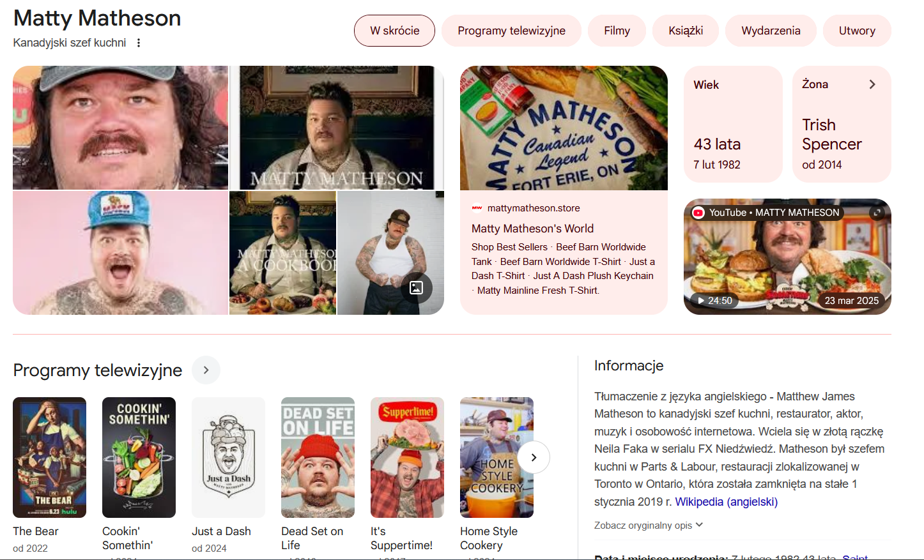Screen dimensions: 924x560
Task: Open the Canadian Legend tote bag image
Action: coord(564,128)
